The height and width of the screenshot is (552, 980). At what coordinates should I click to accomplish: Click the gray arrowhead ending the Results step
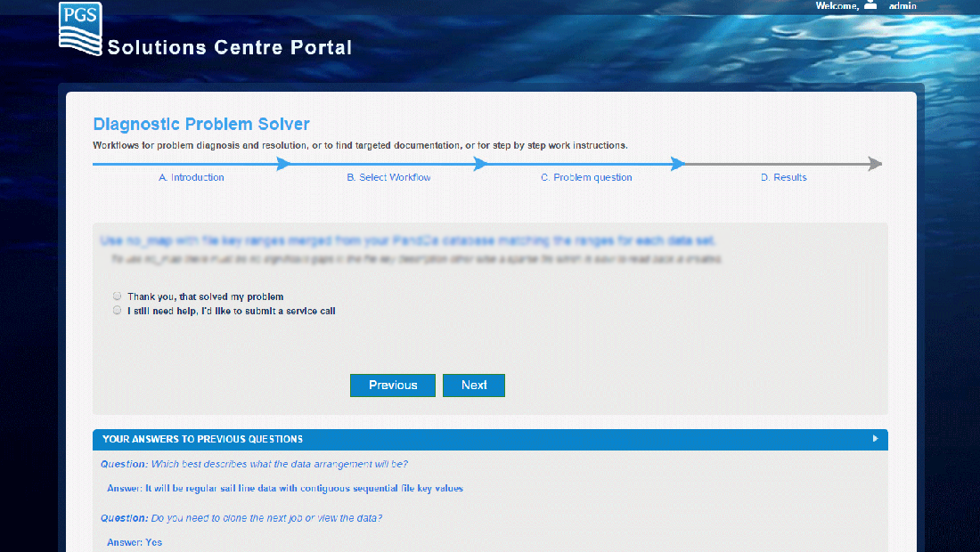pos(875,164)
